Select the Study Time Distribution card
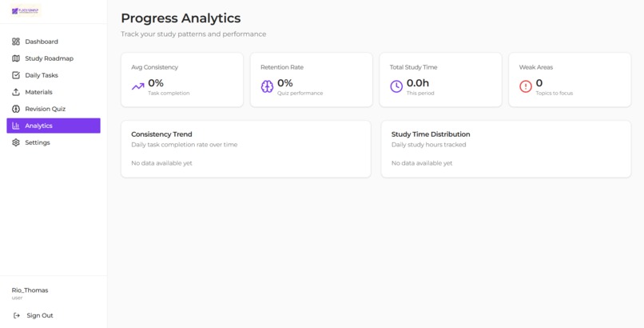Screen dimensions: 644x328 [506, 150]
